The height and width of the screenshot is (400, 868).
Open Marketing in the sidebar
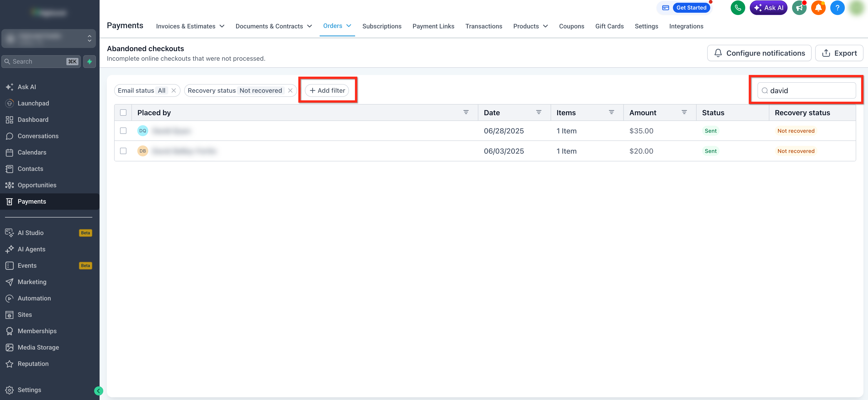[50, 282]
